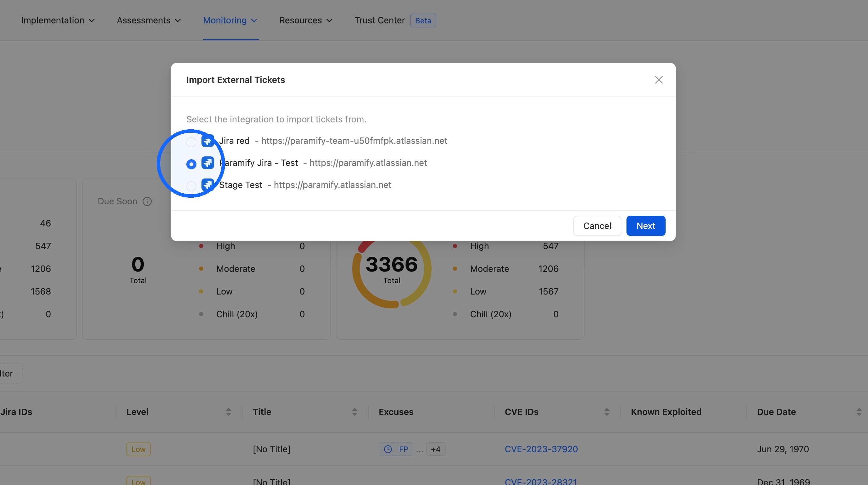Select the Jira red radio button

(191, 142)
